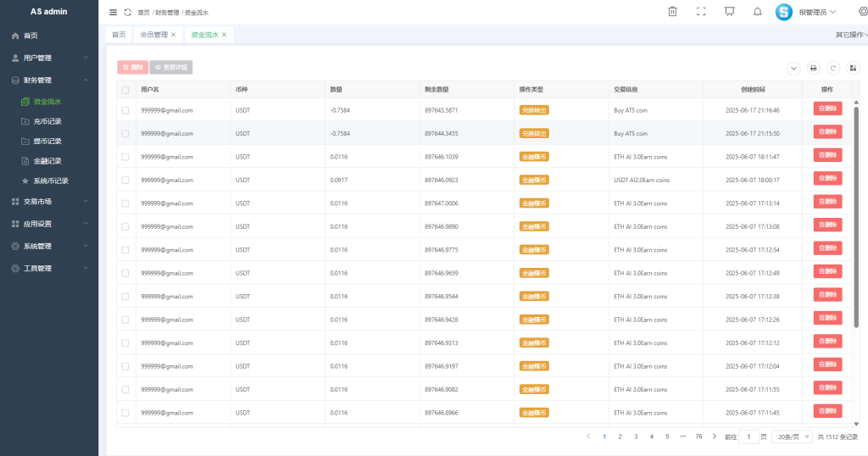Collapse the 财务管理 sidebar menu
Image resolution: width=868 pixels, height=456 pixels.
[49, 80]
